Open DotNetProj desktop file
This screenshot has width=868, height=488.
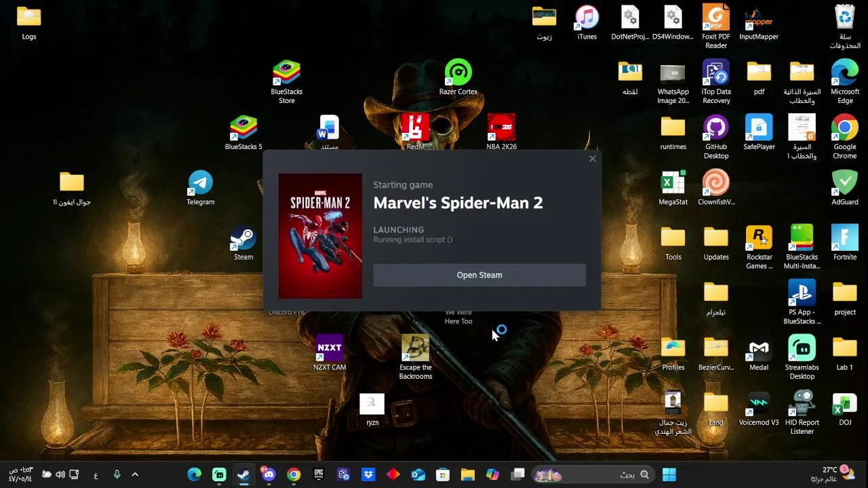coord(630,22)
